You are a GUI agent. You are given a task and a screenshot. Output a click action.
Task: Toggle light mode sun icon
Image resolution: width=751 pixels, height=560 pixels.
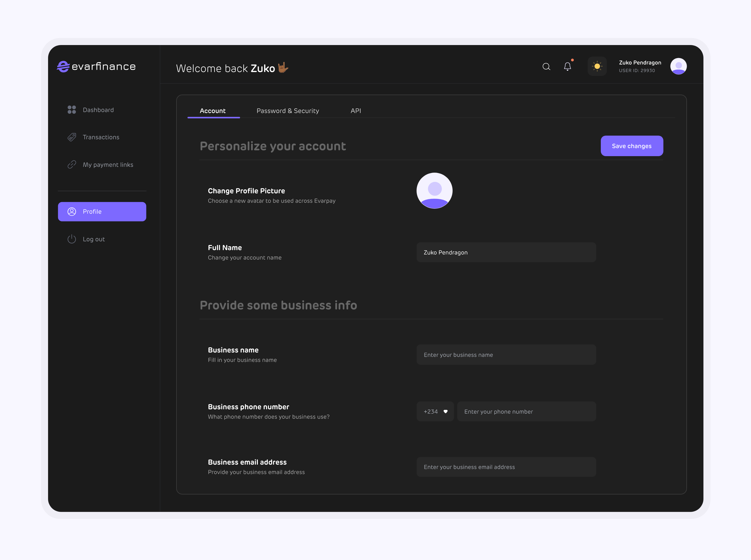coord(597,66)
